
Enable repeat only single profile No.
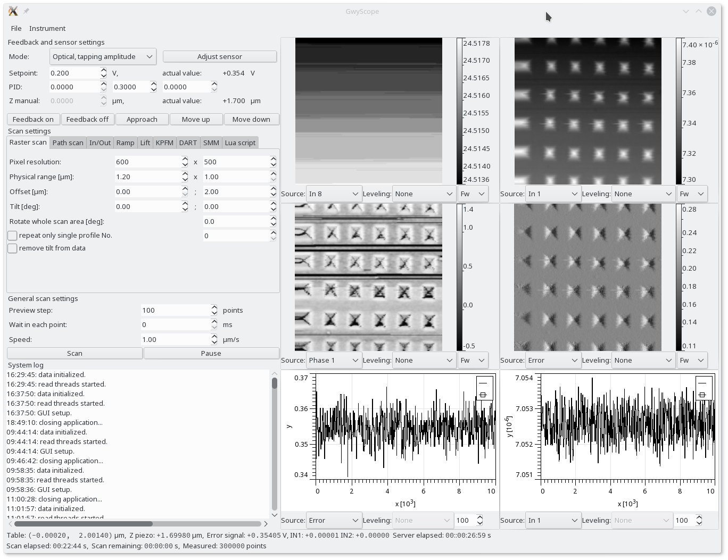coord(12,235)
